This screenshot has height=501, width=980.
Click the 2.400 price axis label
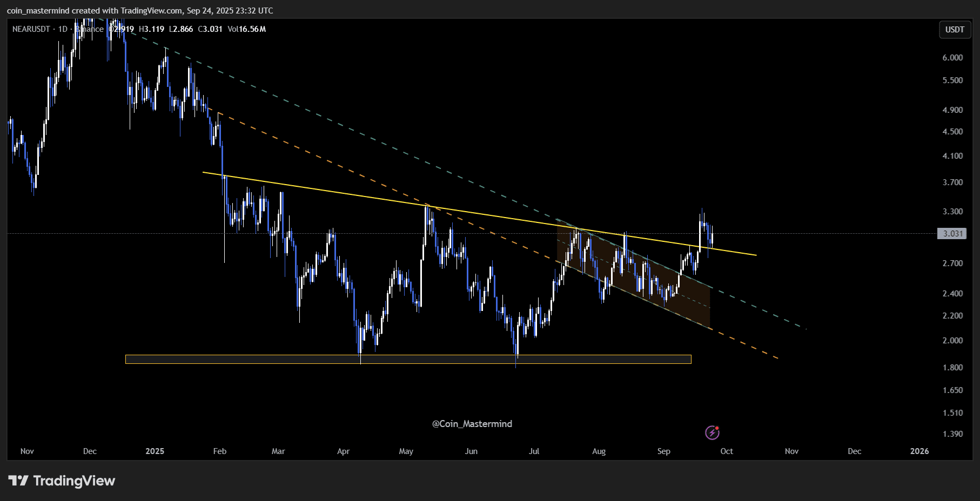(952, 294)
